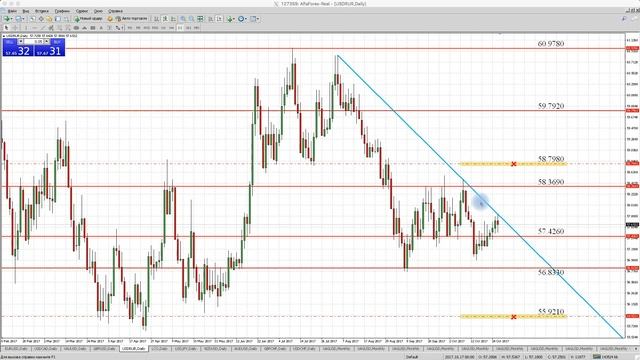The image size is (640, 360).
Task: Decrease lot volume with down arrow
Action: point(20,42)
